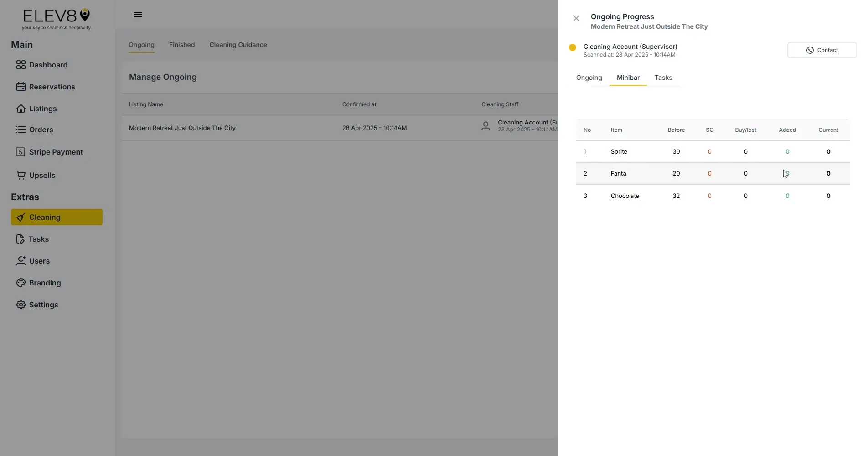Click the Dashboard grid icon
Image resolution: width=868 pixels, height=456 pixels.
tap(21, 65)
